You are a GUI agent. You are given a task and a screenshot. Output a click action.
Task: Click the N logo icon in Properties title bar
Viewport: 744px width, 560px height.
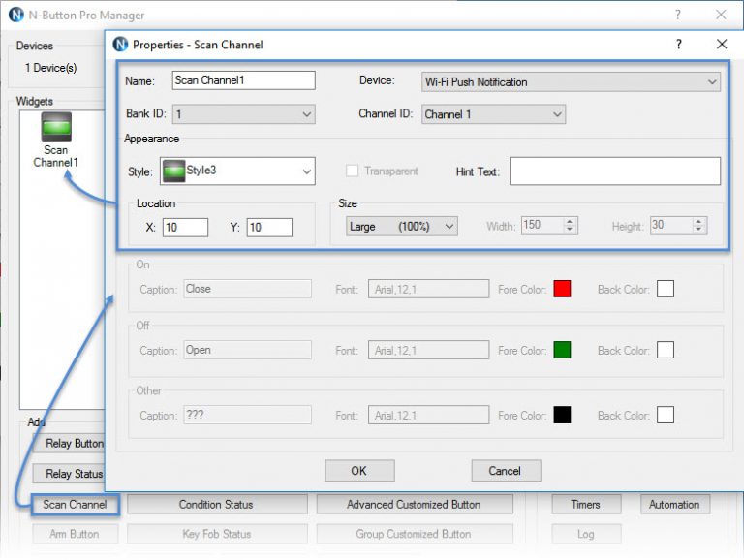[x=120, y=45]
